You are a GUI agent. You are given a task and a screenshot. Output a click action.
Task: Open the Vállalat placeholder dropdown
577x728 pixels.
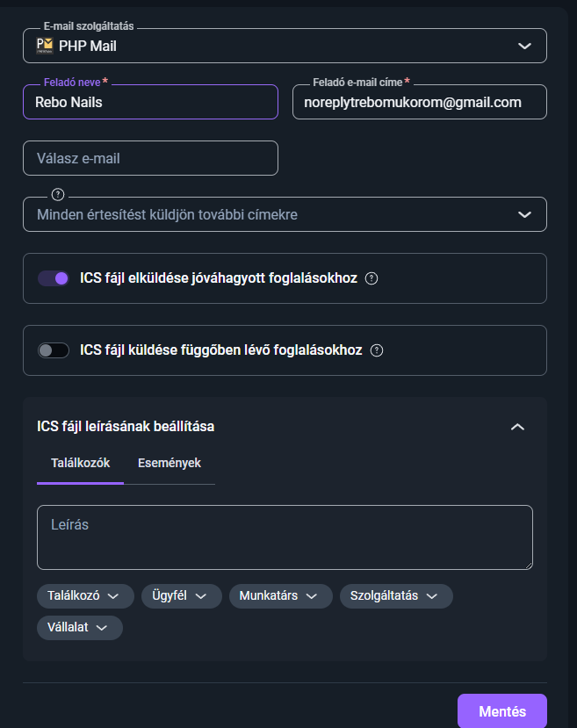pyautogui.click(x=79, y=628)
